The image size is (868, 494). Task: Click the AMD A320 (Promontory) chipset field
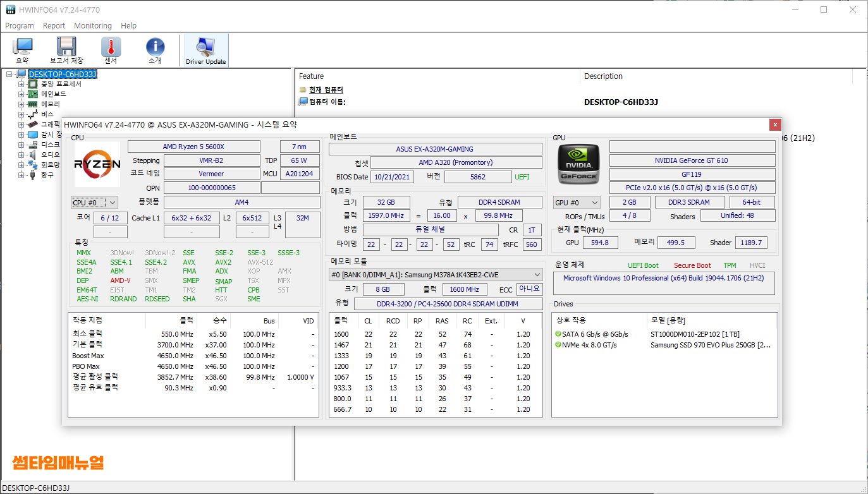pos(456,162)
